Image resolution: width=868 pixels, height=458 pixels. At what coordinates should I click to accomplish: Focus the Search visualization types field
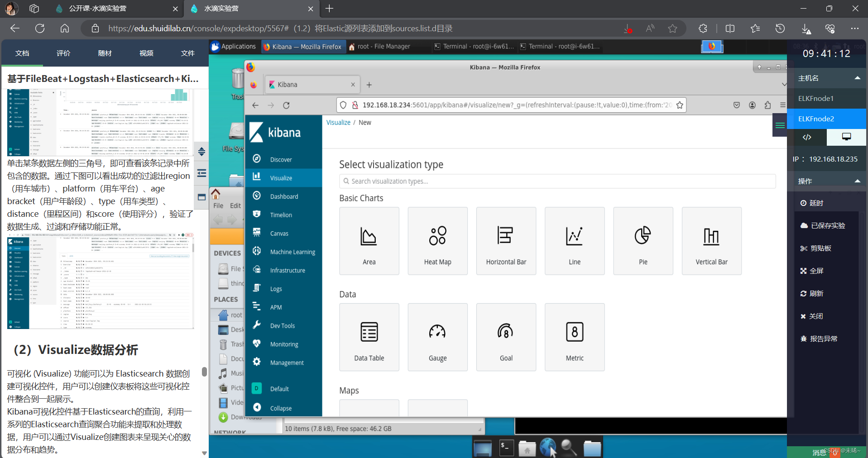click(x=557, y=181)
